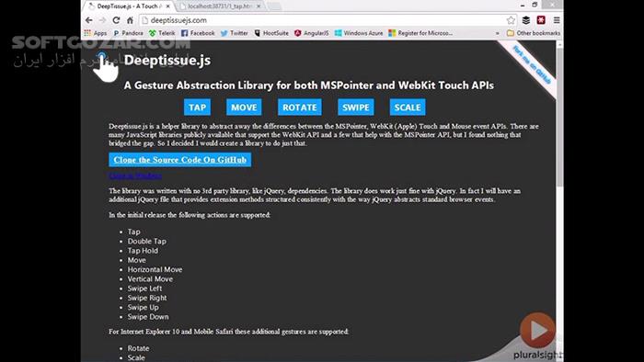Open the Telerik bookmark

(x=162, y=33)
